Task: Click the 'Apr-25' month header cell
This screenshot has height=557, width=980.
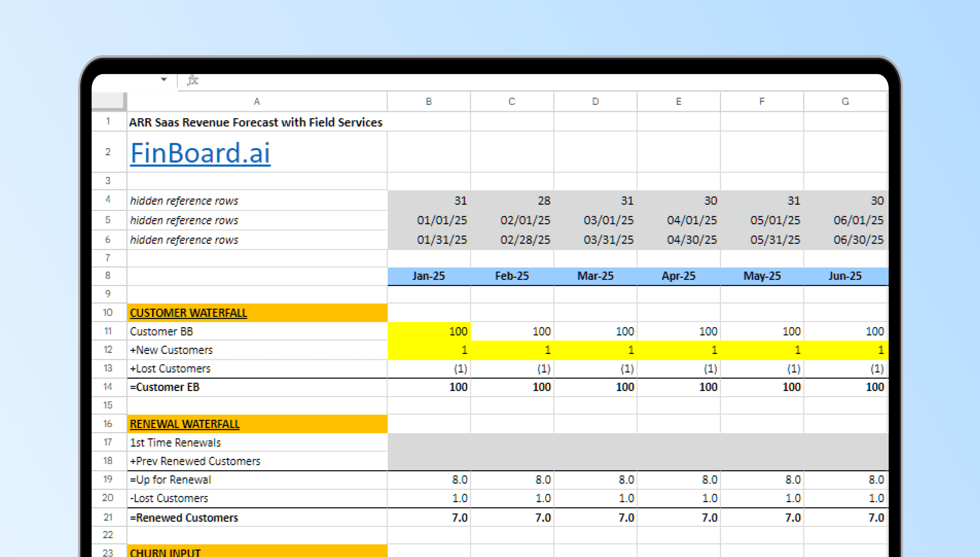Action: [679, 276]
